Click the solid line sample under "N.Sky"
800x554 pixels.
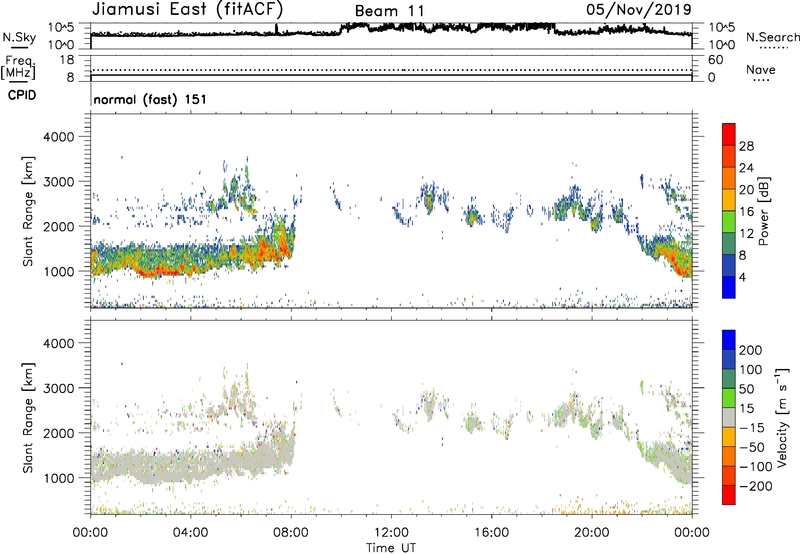click(19, 48)
